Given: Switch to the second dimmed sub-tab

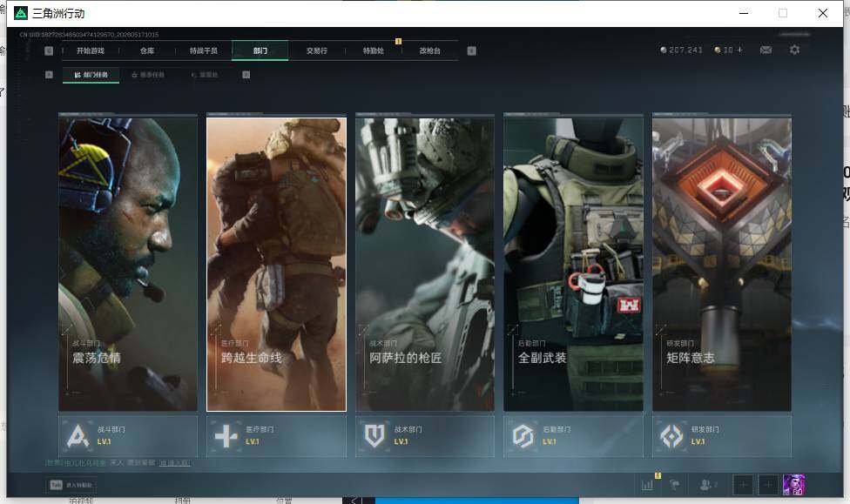Looking at the screenshot, I should pos(148,75).
